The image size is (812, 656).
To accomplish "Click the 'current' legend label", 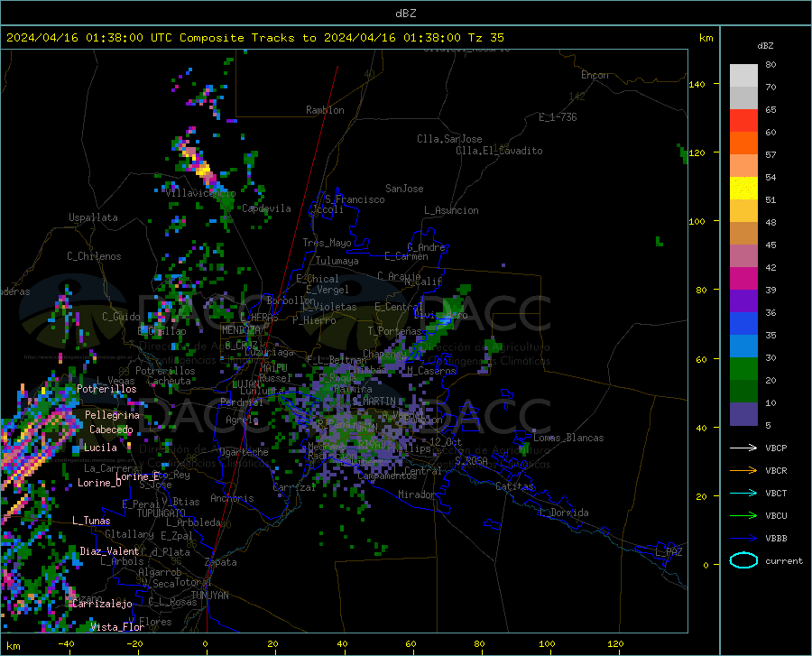I will (x=784, y=560).
